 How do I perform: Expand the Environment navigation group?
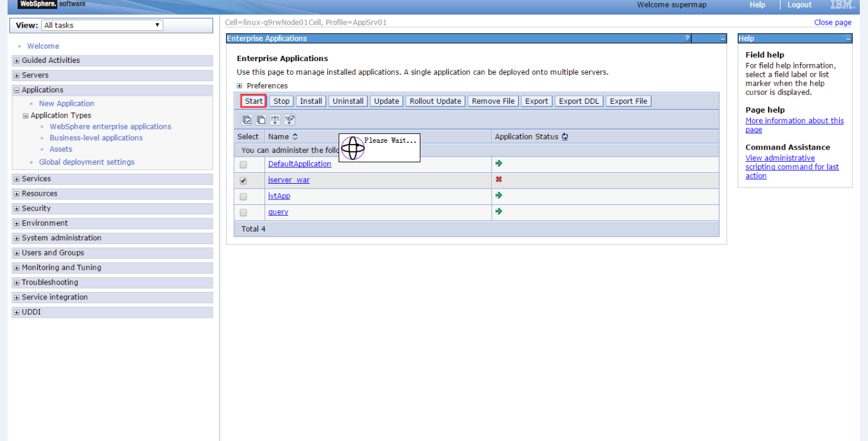pos(17,223)
